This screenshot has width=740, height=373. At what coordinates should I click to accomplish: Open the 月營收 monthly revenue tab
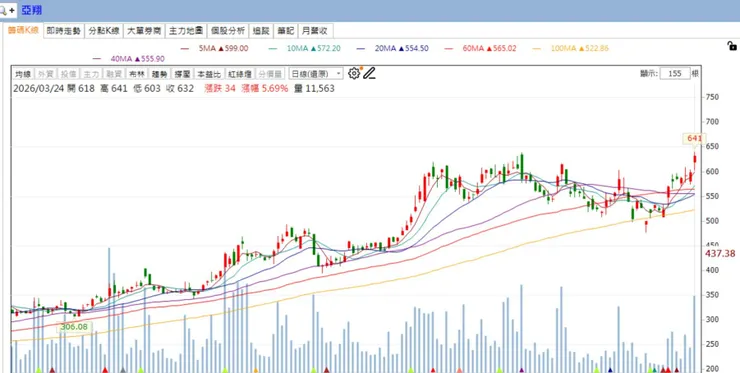(x=315, y=31)
